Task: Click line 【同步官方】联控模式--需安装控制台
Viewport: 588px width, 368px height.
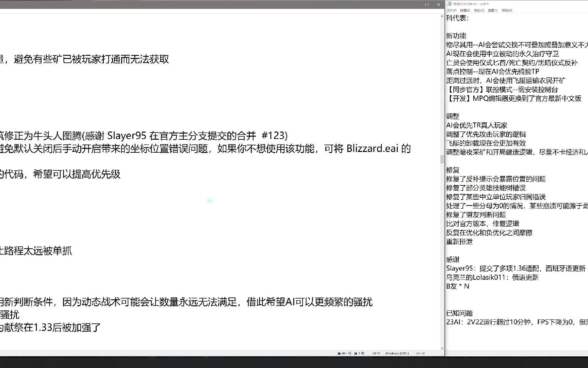Action: (502, 90)
